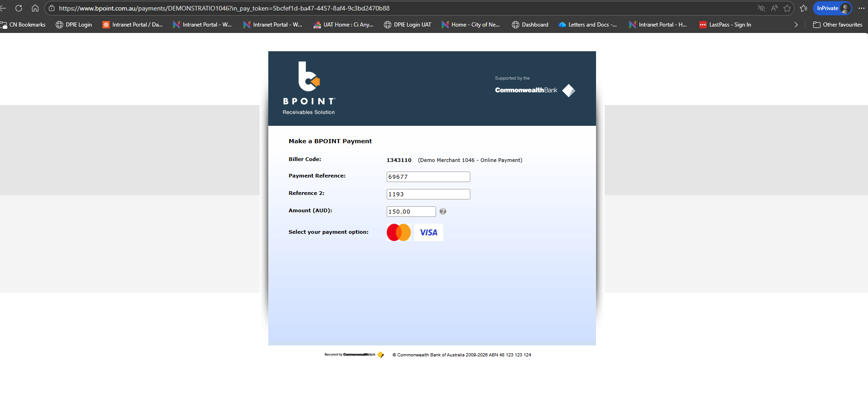Go to browser home page icon
Screen dimensions: 868x409
[x=35, y=8]
